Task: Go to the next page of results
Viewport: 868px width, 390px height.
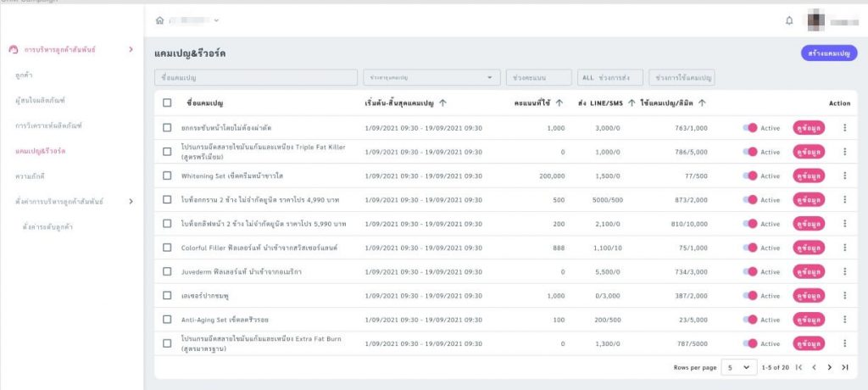Action: coord(829,367)
